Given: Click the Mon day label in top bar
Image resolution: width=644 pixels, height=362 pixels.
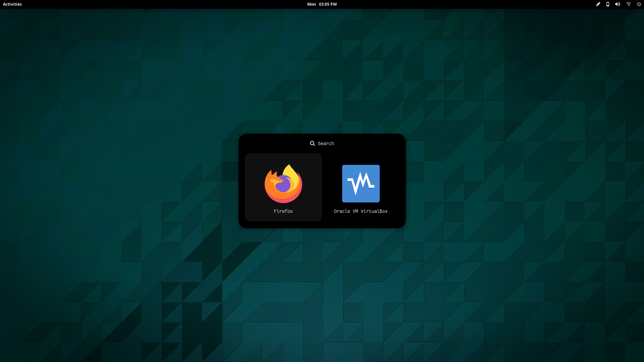Looking at the screenshot, I should [x=311, y=4].
